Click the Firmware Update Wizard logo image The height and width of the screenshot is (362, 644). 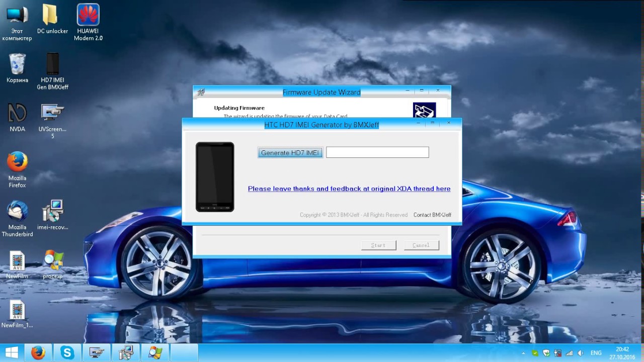424,110
